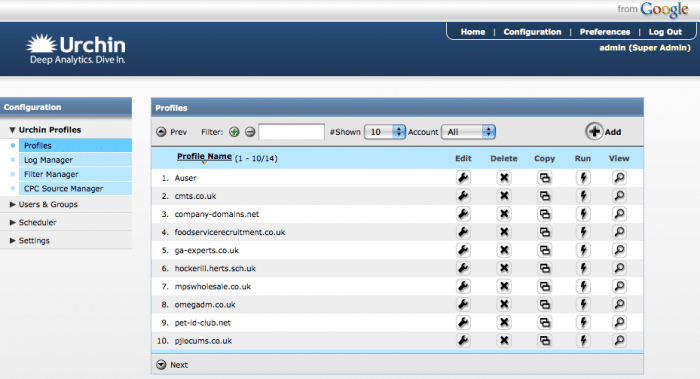Edit the foodservicerecruitment.co.uk profile

[463, 232]
